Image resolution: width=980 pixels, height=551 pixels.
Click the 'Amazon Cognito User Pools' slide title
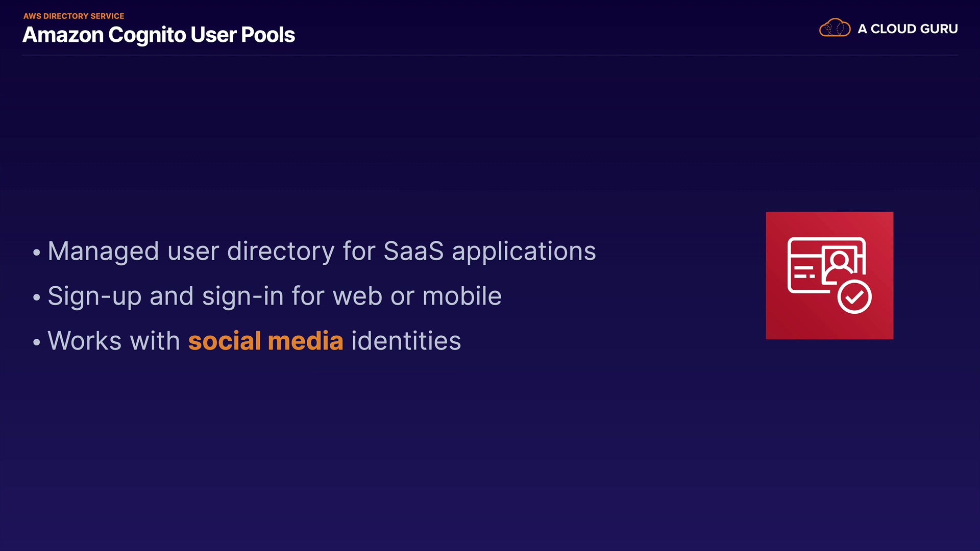[159, 35]
